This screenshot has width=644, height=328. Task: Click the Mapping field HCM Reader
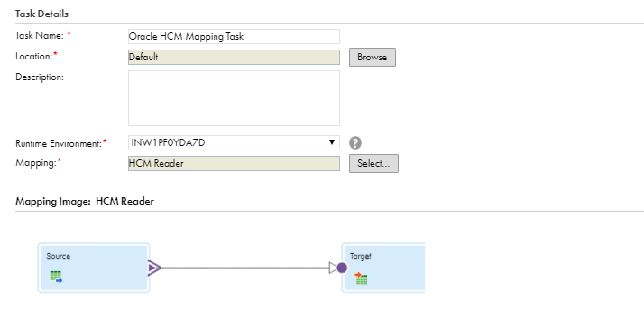tap(234, 163)
